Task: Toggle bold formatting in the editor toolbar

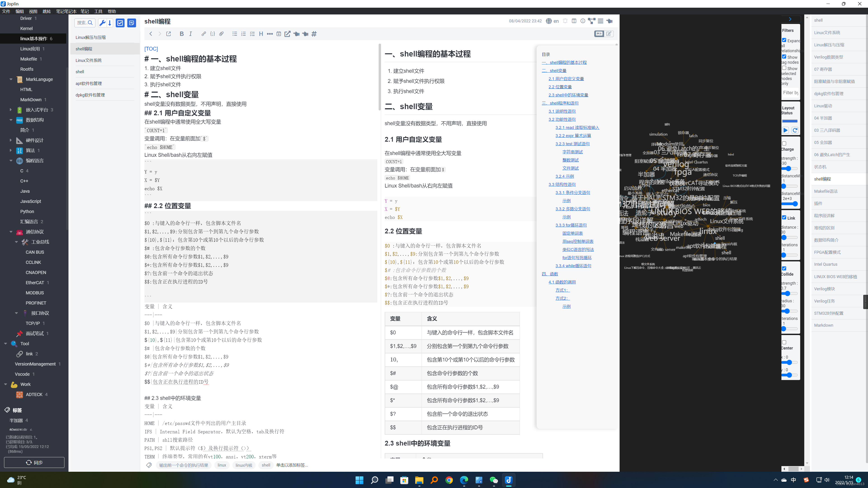Action: tap(182, 34)
